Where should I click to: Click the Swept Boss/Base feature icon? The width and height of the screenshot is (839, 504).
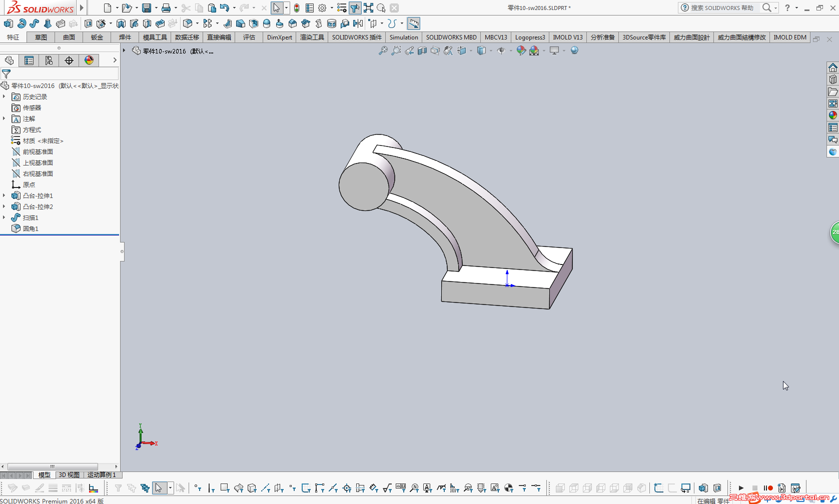click(x=35, y=23)
